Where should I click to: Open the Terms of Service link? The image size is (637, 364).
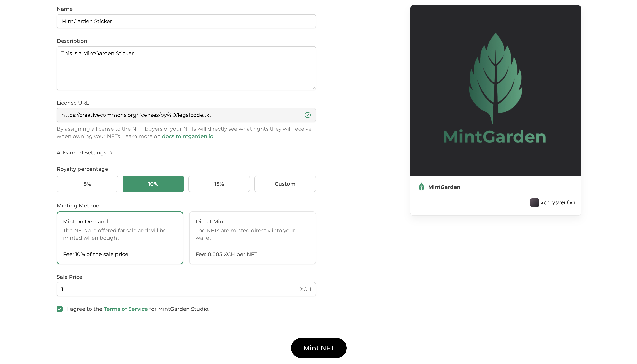126,309
